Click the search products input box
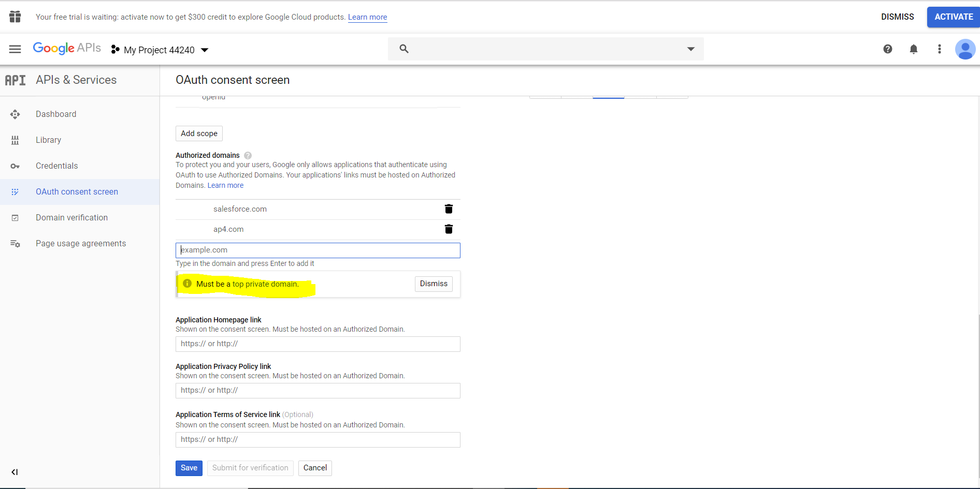 click(546, 49)
